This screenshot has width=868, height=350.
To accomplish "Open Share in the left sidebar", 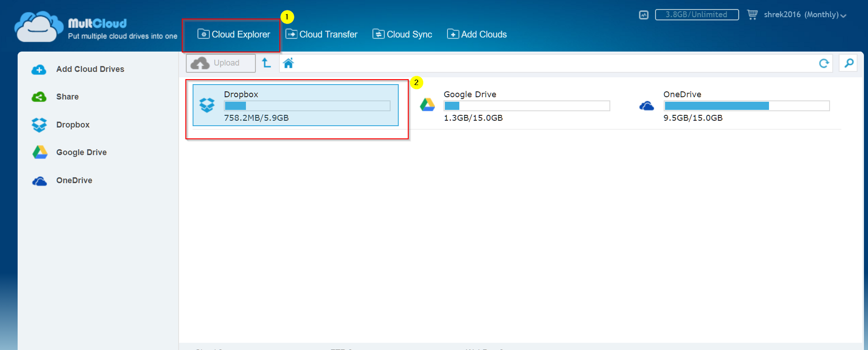I will pos(67,97).
